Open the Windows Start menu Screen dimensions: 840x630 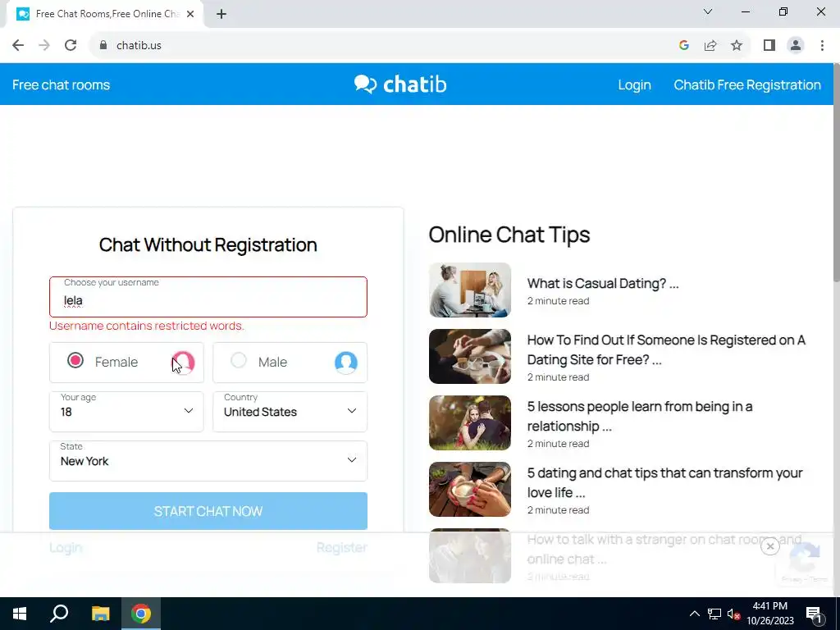click(x=20, y=614)
